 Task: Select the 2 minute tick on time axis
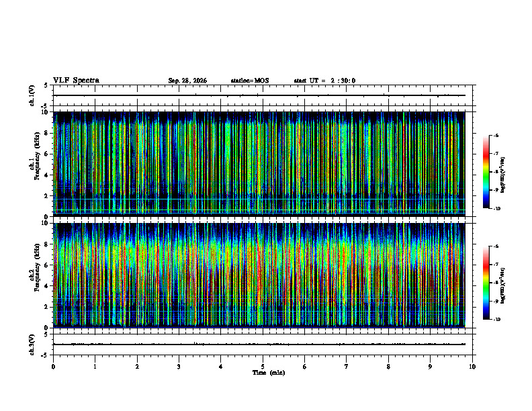pos(137,367)
